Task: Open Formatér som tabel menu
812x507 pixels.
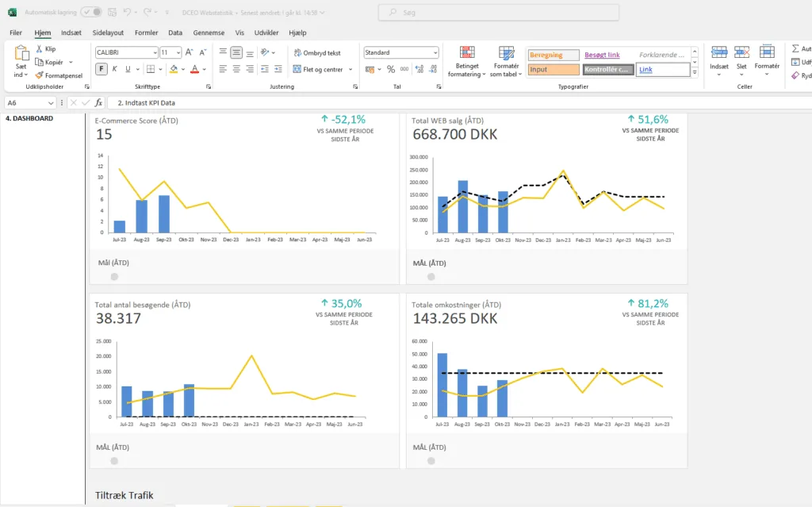Action: (506, 61)
